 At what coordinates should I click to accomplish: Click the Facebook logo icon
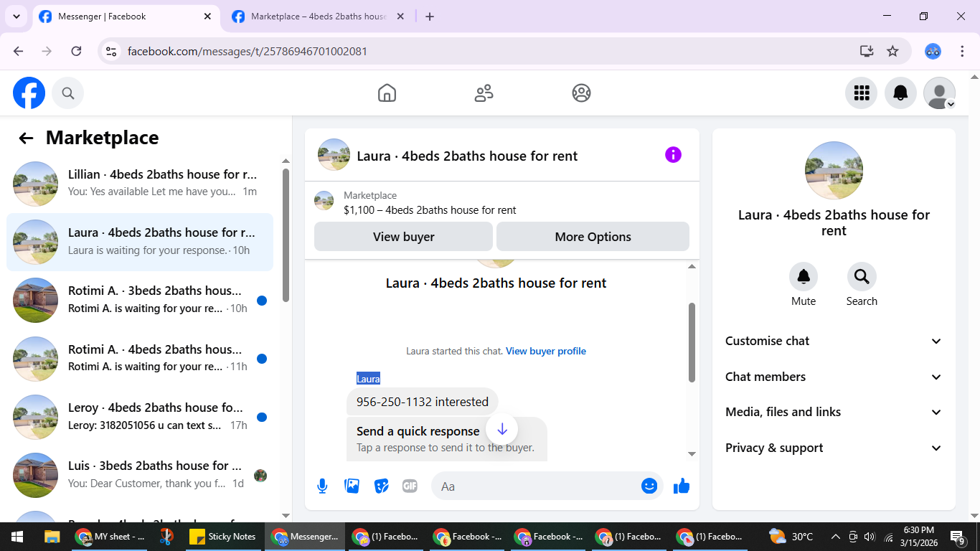click(29, 93)
